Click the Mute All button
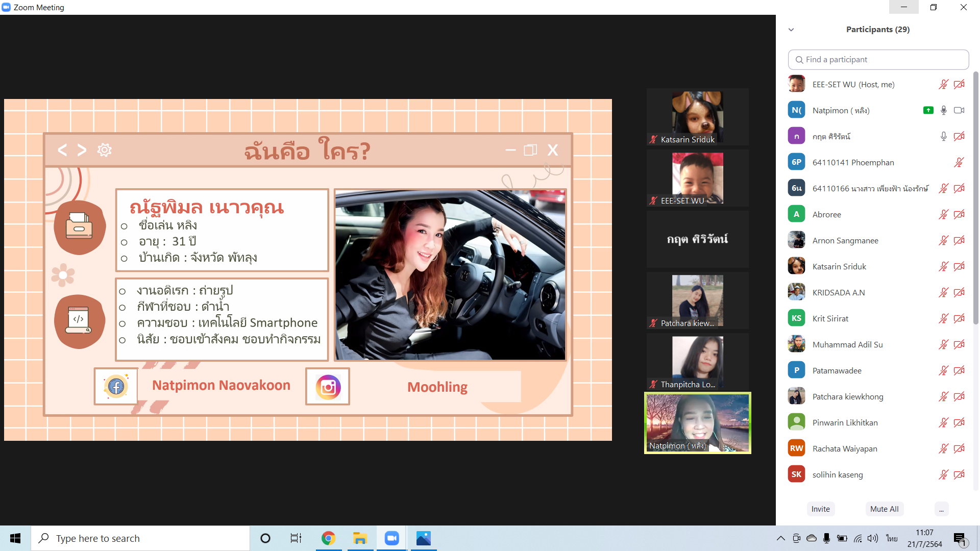Image resolution: width=980 pixels, height=551 pixels. point(884,509)
